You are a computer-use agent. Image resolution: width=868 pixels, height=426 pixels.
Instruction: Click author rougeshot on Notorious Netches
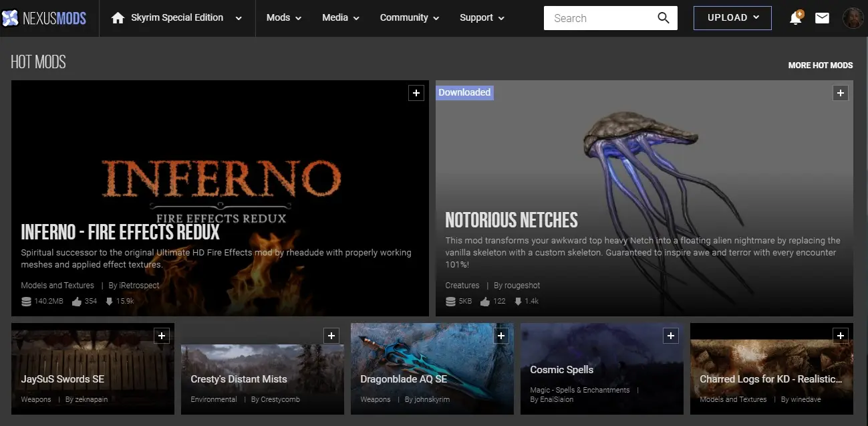522,286
